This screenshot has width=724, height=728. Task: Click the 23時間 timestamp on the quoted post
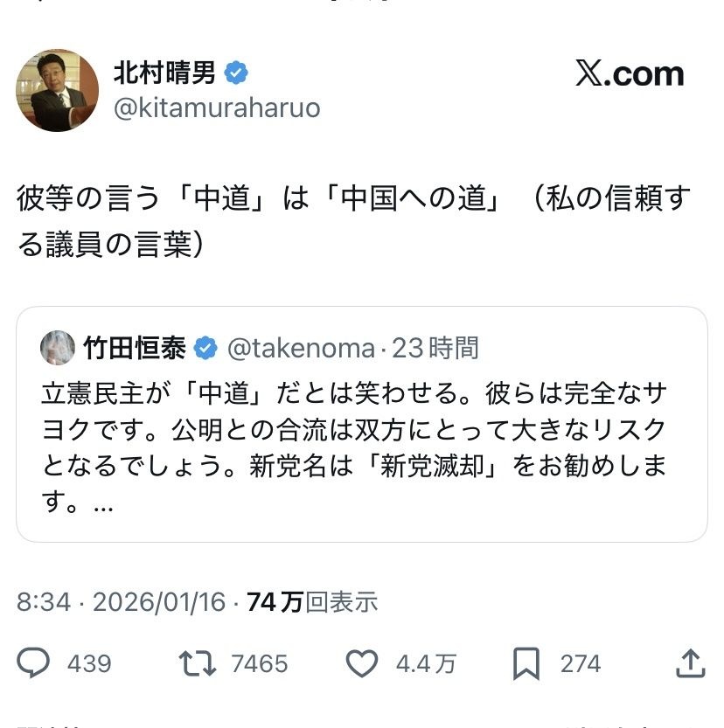click(435, 349)
